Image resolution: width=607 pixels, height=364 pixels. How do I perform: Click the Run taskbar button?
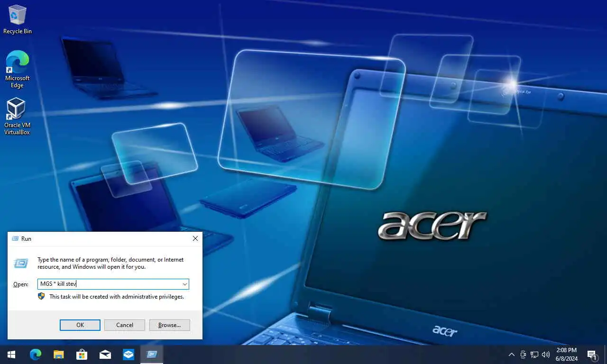coord(152,355)
